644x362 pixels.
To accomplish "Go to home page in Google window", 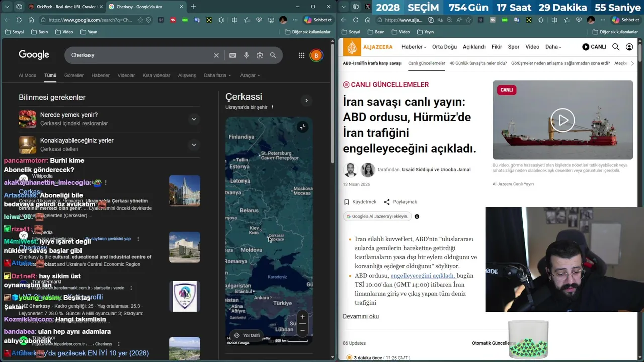I will tap(31, 20).
